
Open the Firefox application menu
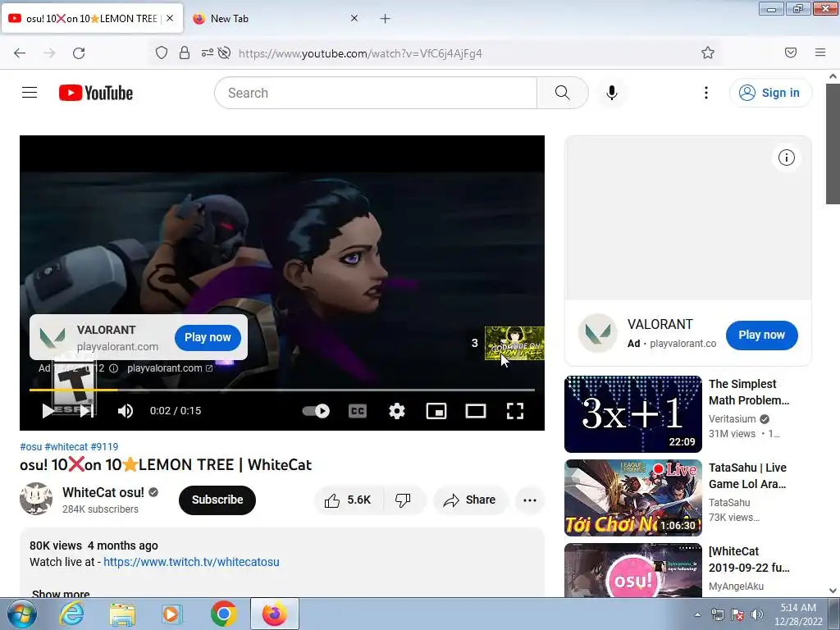(x=820, y=53)
